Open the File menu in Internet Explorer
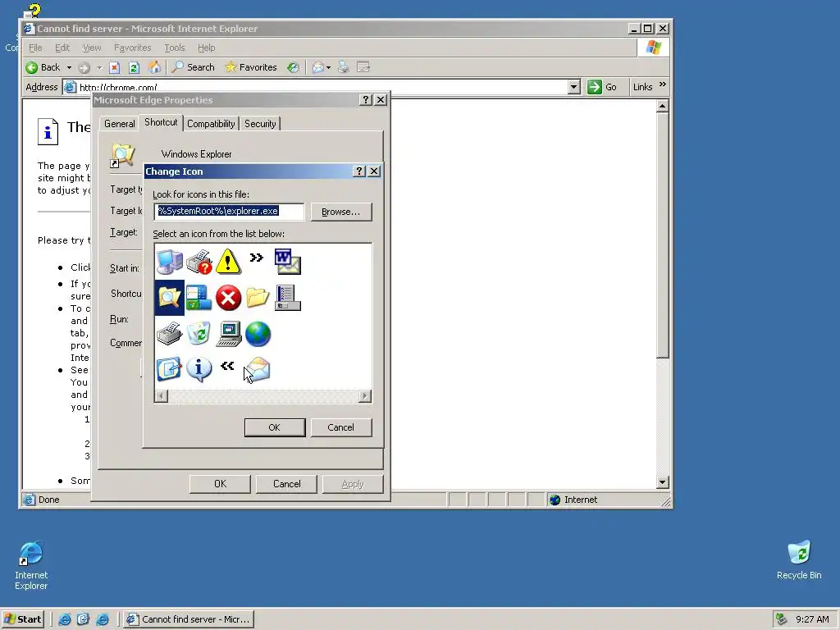Screen dimensions: 840x630 (x=35, y=48)
